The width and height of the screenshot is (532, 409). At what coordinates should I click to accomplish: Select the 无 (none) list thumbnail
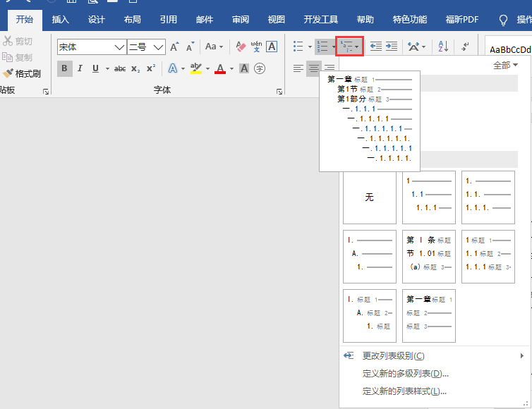point(369,197)
